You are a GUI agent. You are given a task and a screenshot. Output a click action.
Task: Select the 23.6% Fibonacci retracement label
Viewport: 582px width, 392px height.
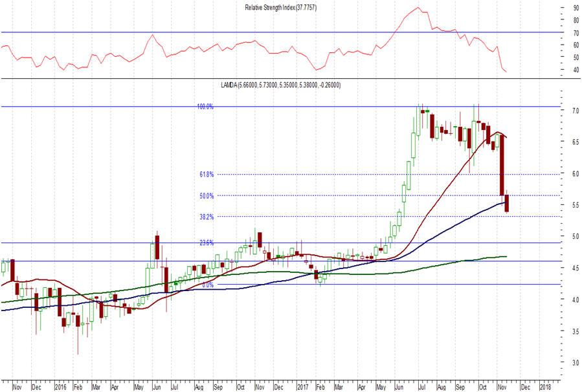(x=205, y=243)
